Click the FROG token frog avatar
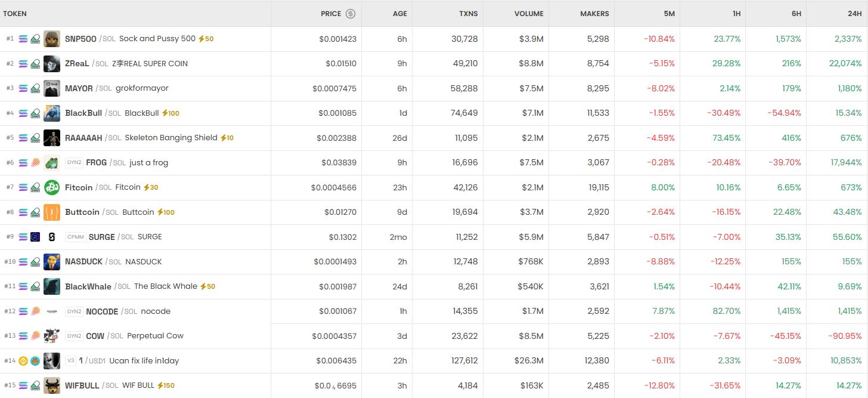Viewport: 868px width, 398px height. 52,162
